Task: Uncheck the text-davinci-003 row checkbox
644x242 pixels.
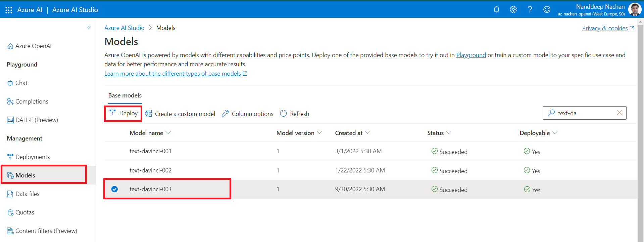Action: 114,189
